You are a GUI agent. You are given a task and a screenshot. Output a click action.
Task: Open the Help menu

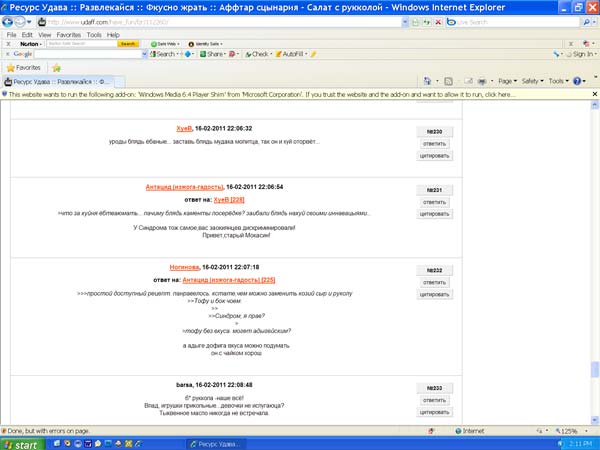[113, 35]
